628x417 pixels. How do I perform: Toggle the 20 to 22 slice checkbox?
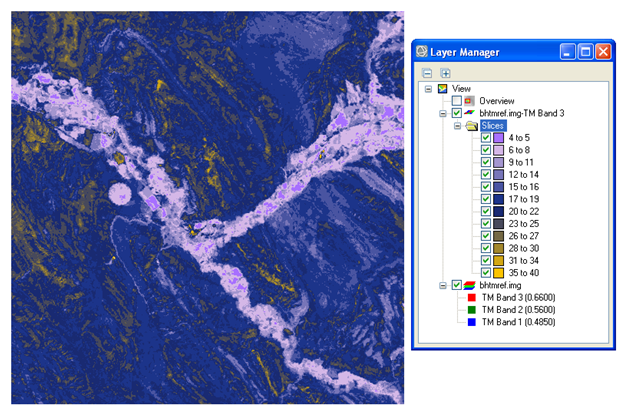[486, 212]
